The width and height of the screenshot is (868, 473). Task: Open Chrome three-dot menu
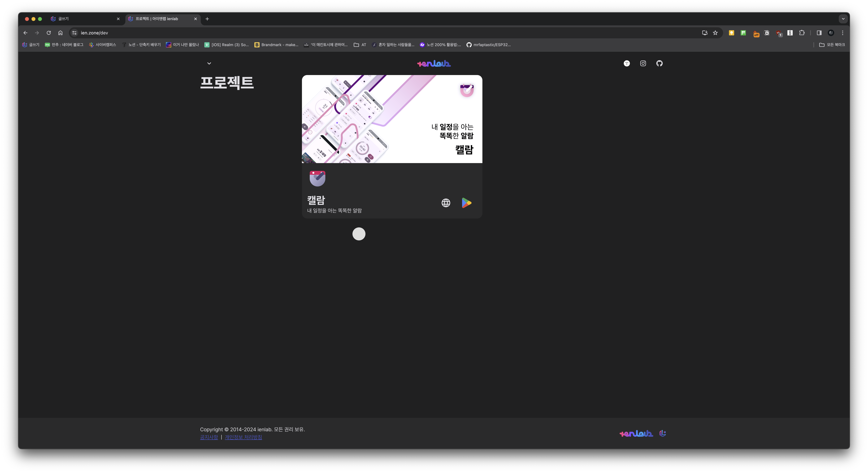pyautogui.click(x=842, y=33)
